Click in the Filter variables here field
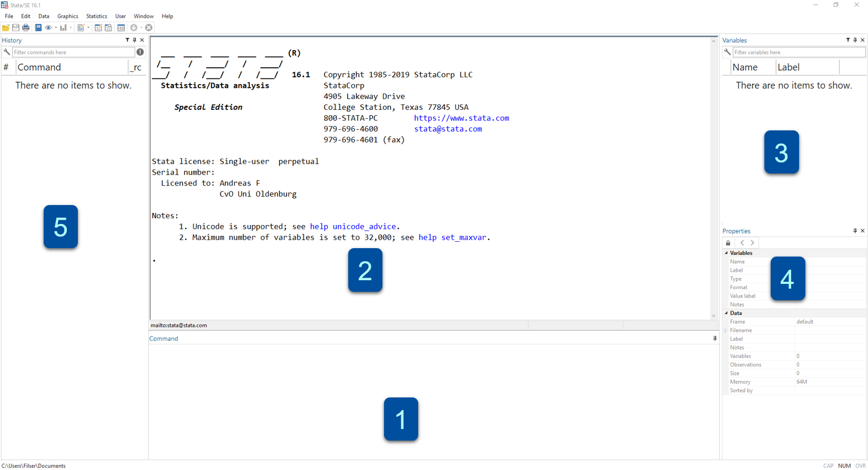 (x=799, y=52)
